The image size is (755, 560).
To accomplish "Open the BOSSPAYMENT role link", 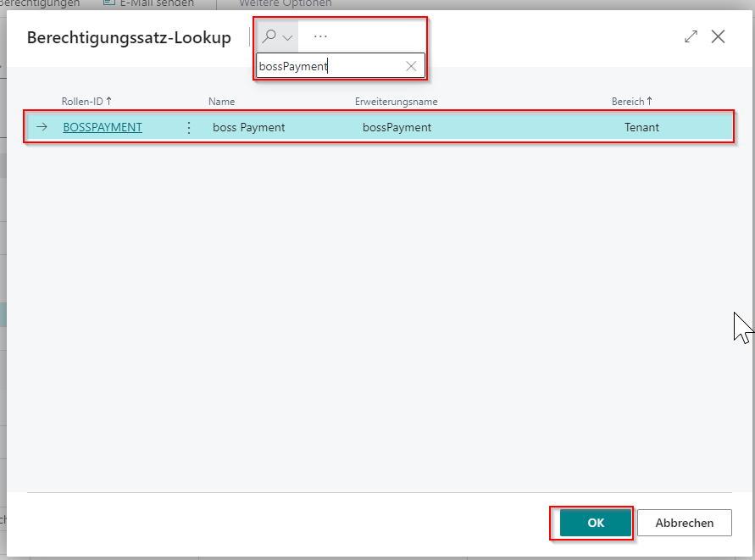I will coord(103,128).
